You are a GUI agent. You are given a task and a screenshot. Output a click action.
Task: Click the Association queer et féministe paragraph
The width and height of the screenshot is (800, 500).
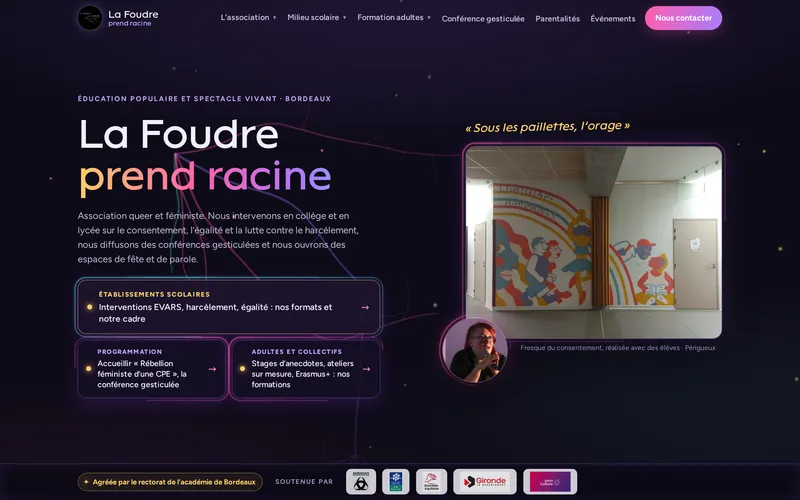click(x=218, y=237)
